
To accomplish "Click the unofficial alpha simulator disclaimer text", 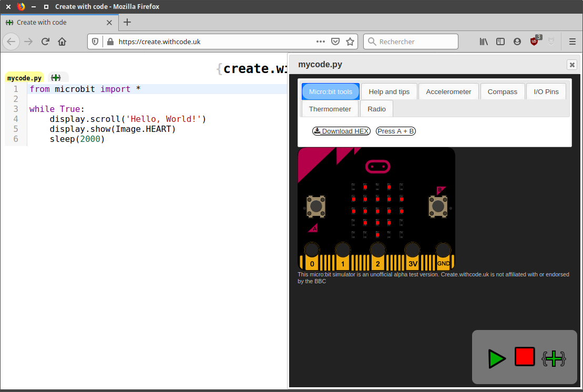I will pyautogui.click(x=434, y=278).
